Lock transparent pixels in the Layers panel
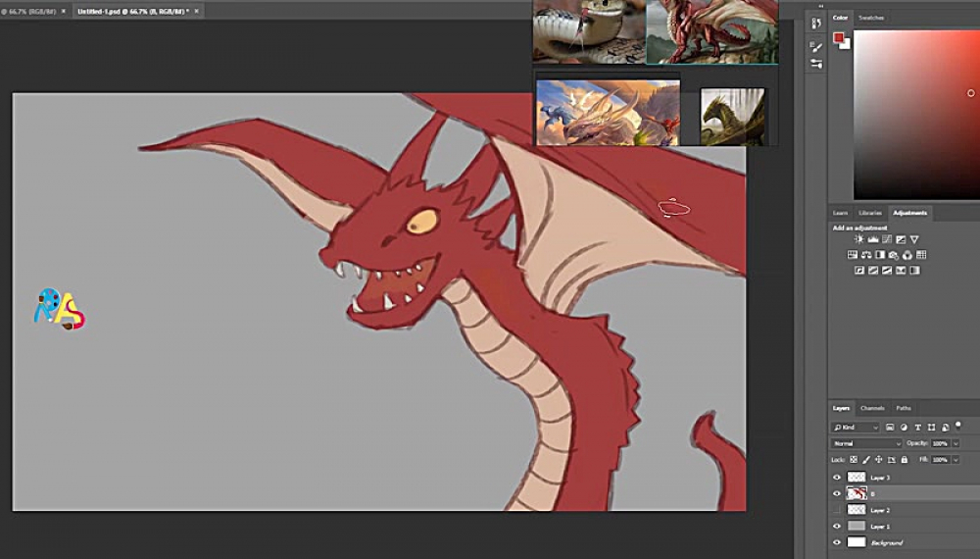Viewport: 980px width, 559px height. (854, 459)
